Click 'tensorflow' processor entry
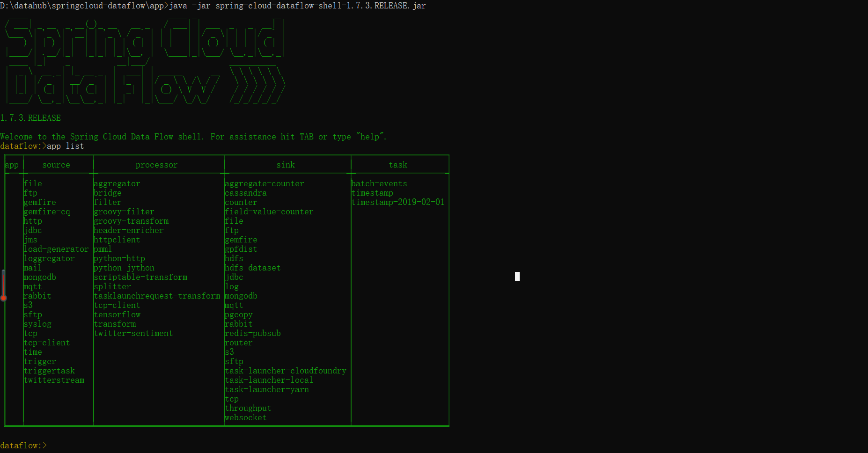 coord(117,314)
